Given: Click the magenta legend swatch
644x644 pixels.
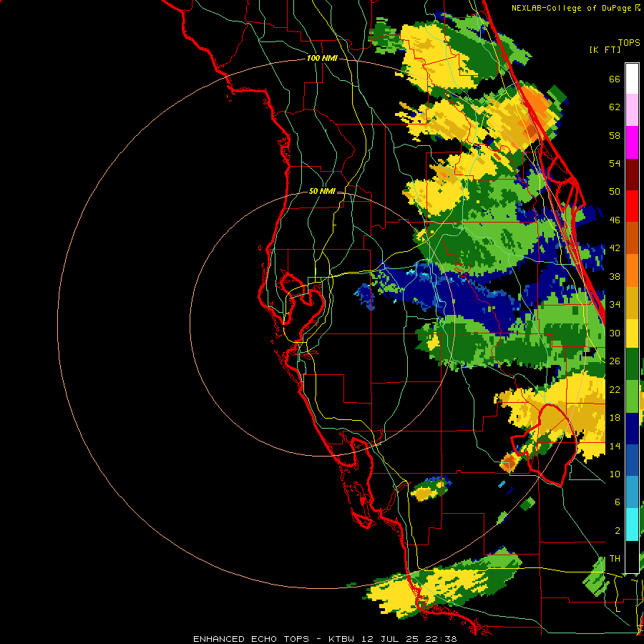Looking at the screenshot, I should [x=632, y=142].
